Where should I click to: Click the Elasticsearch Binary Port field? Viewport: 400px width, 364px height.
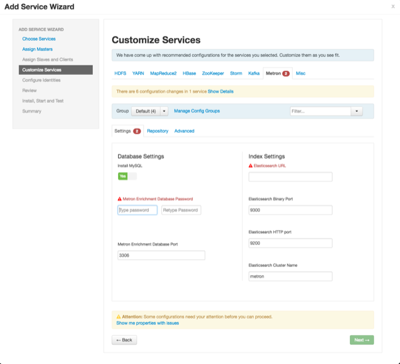290,210
